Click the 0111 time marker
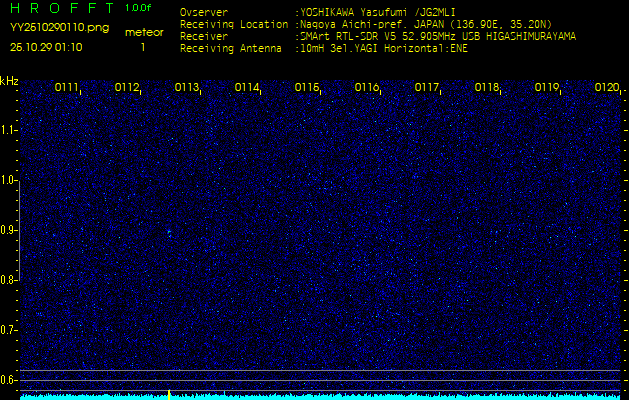 [x=66, y=87]
